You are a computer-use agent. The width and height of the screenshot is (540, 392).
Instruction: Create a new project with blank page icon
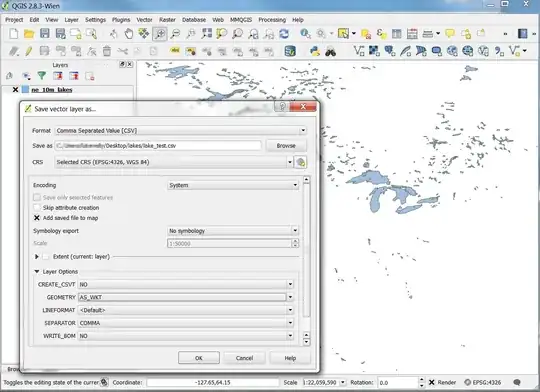click(x=14, y=34)
